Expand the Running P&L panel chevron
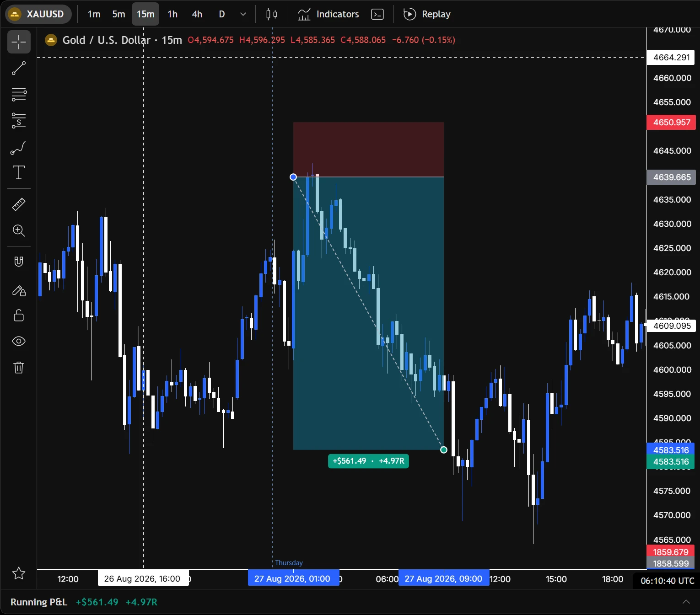This screenshot has width=700, height=615. click(686, 602)
